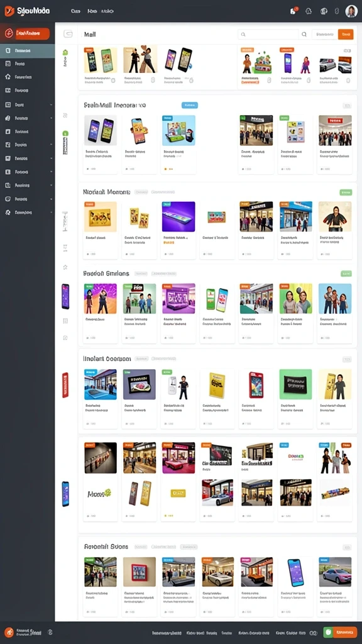
Task: Click the orange circular icon in bottom-left footer
Action: point(9,633)
